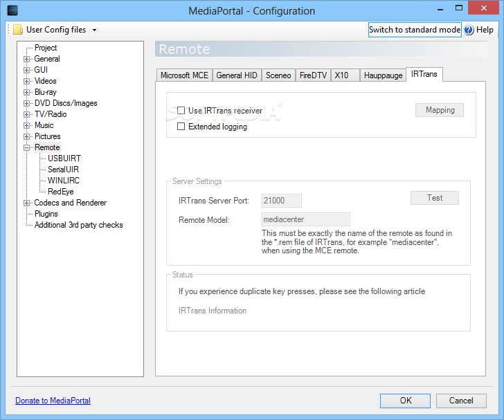Select Music in the settings tree

[44, 125]
